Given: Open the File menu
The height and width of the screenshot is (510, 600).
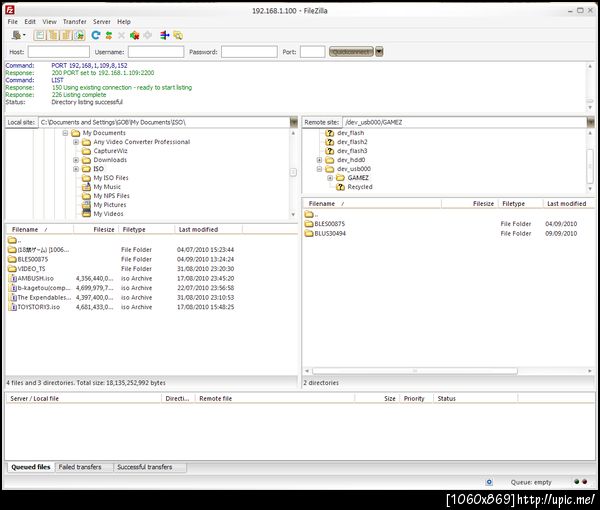Looking at the screenshot, I should tap(13, 22).
